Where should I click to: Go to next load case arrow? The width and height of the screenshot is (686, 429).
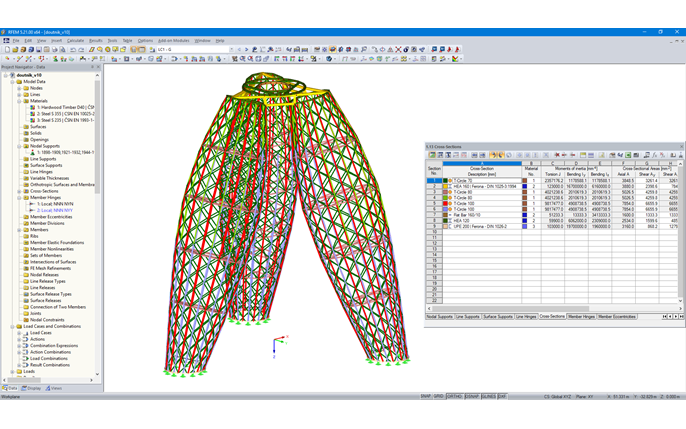246,49
